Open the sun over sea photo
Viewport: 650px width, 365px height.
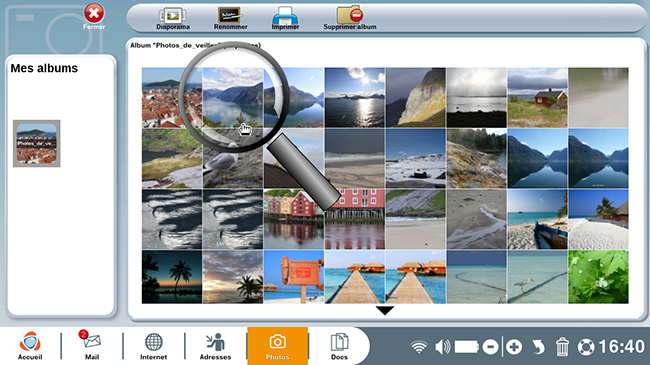pos(355,97)
